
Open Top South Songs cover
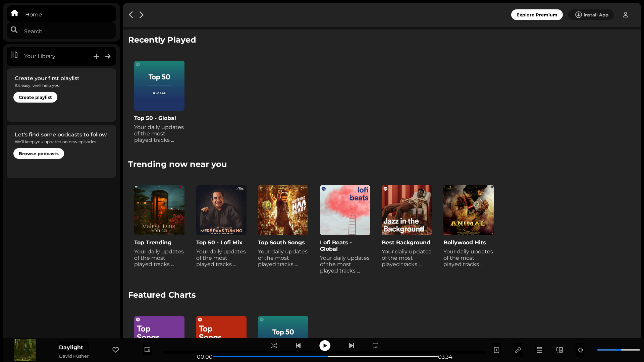point(283,210)
